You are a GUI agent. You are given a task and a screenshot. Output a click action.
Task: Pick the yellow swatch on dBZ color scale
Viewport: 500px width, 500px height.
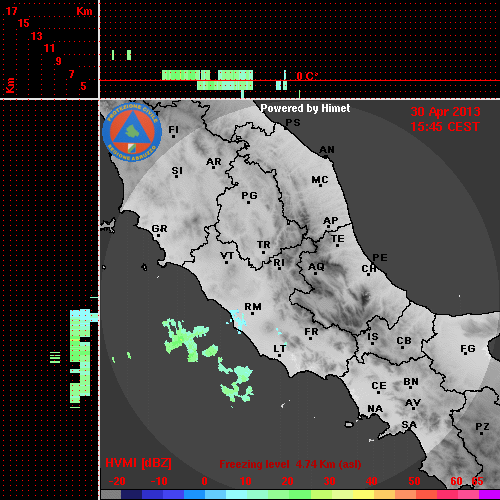[363, 495]
